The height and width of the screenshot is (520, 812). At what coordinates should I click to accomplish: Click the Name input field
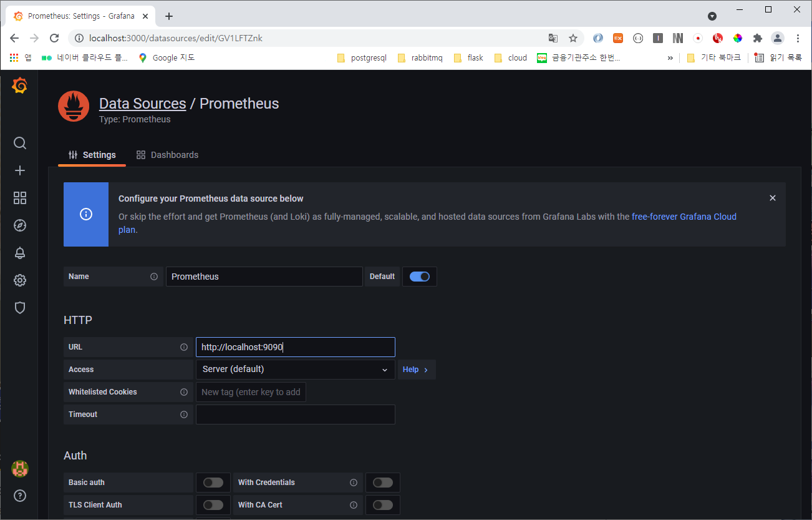(x=264, y=277)
